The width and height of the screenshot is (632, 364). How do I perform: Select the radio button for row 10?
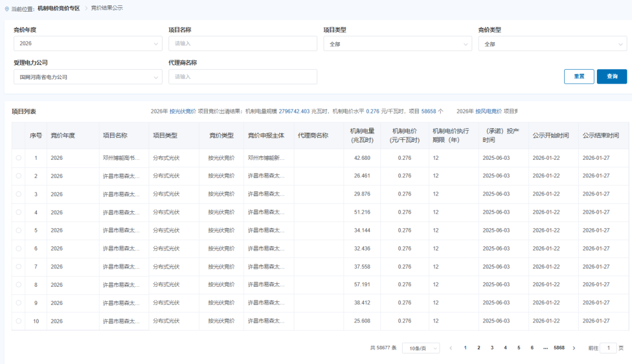[18, 321]
